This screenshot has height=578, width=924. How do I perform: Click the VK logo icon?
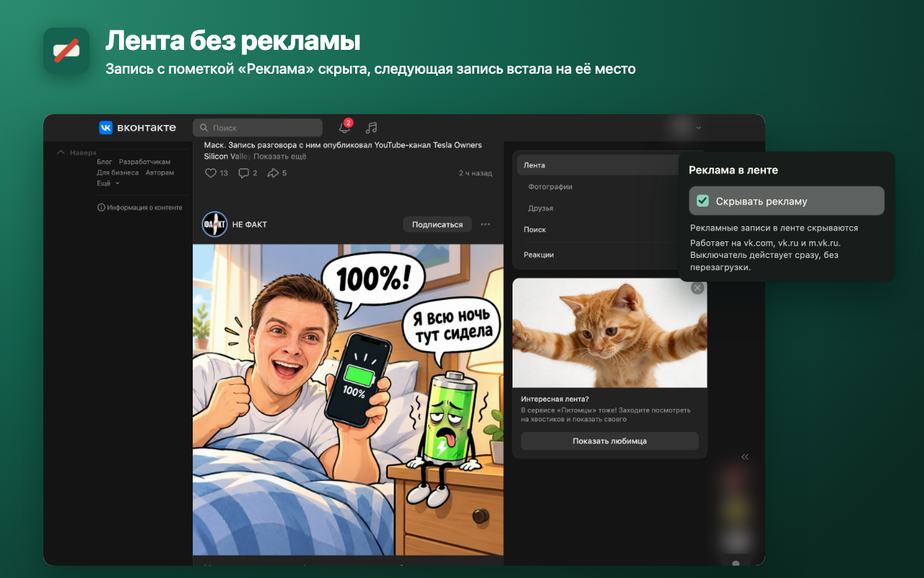105,128
